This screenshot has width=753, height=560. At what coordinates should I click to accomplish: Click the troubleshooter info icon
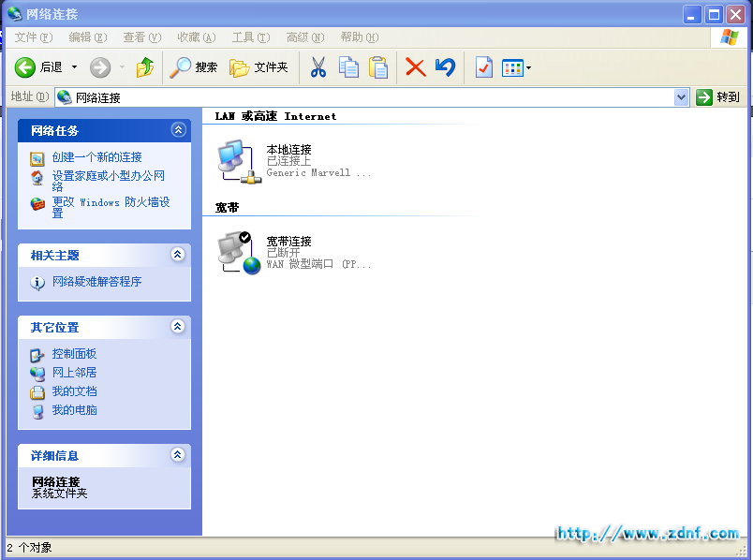pyautogui.click(x=37, y=283)
